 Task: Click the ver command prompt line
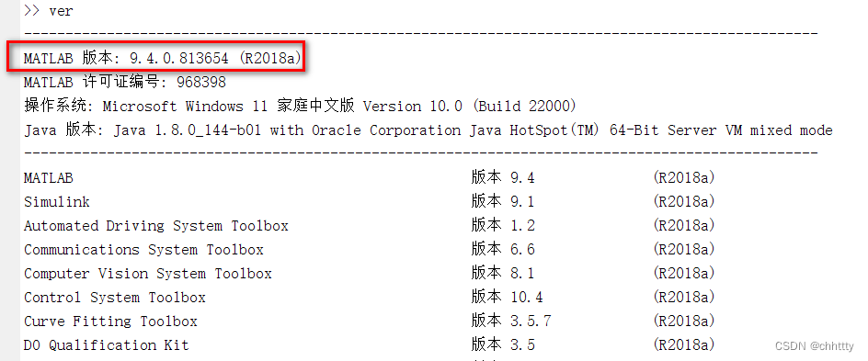click(49, 11)
